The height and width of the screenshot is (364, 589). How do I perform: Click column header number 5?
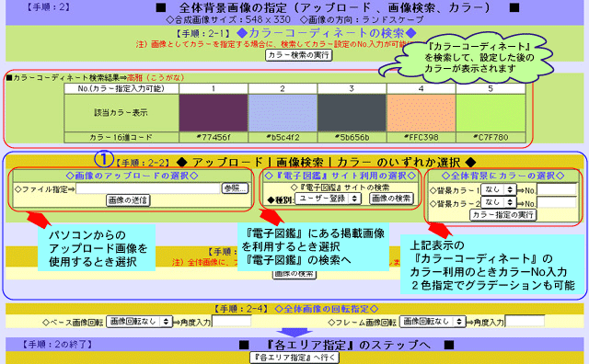[x=491, y=88]
